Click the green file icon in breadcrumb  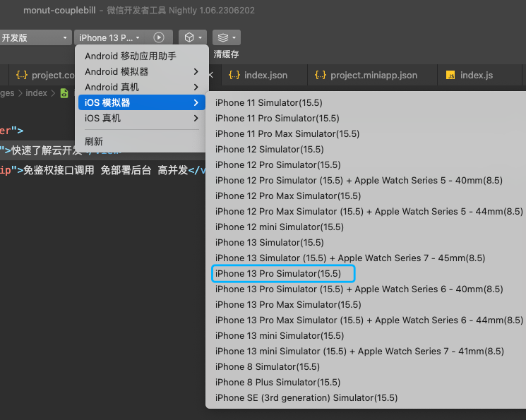click(x=64, y=93)
